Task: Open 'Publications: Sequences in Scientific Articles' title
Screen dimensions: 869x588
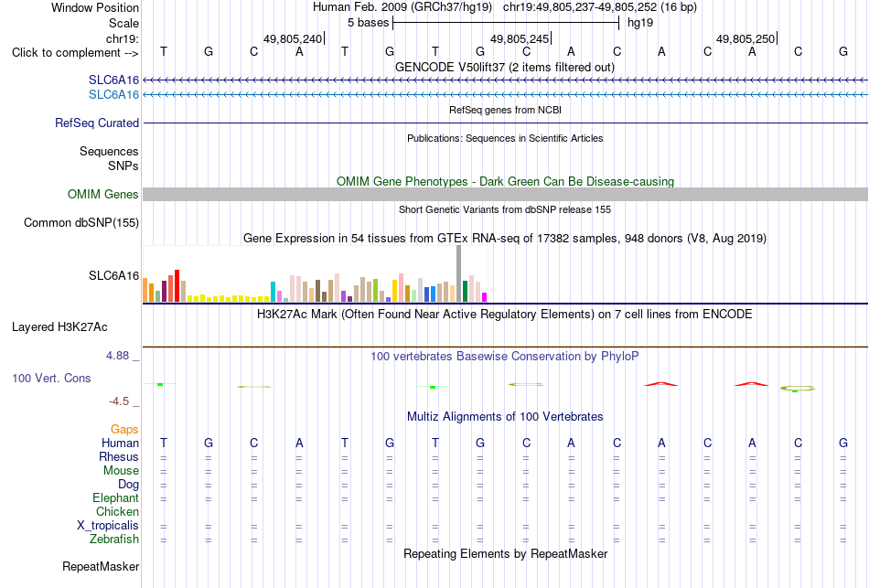Action: click(505, 138)
